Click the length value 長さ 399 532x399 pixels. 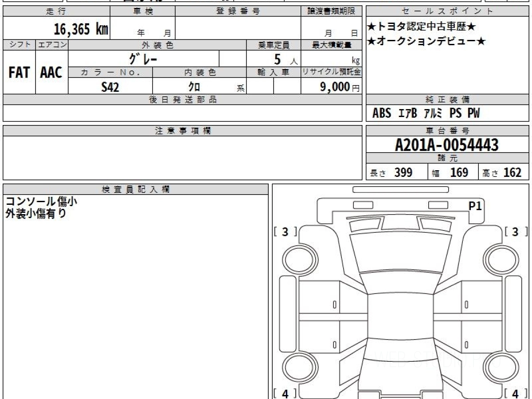[x=391, y=172]
